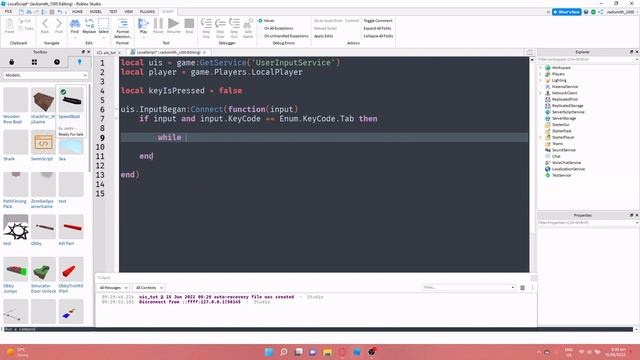Viewport: 640px width, 360px height.
Task: Click the Find binoculars icon
Action: pos(75,24)
